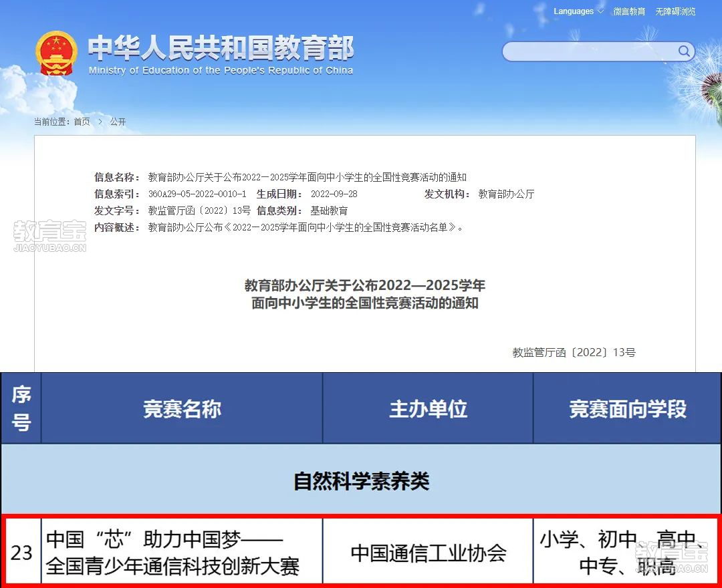Screen dimensions: 722x588
Task: Click the breadcrumb chevron after 首页
Action: (100, 122)
